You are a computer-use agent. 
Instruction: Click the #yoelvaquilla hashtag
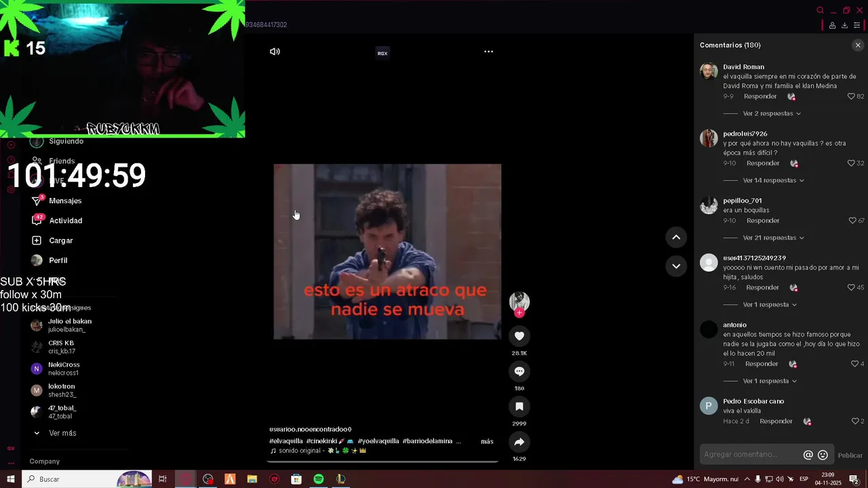[x=378, y=441]
